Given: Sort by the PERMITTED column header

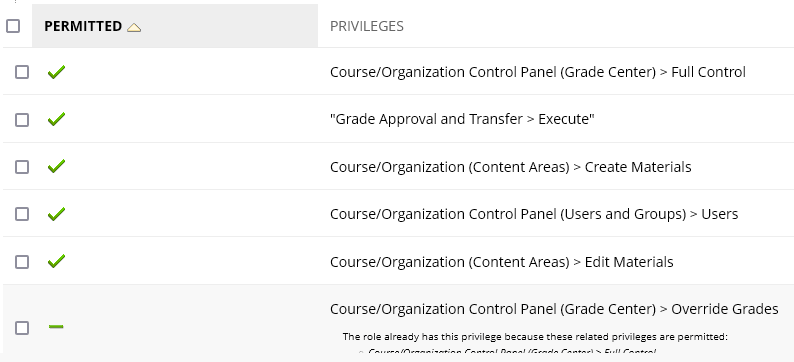Looking at the screenshot, I should click(83, 26).
